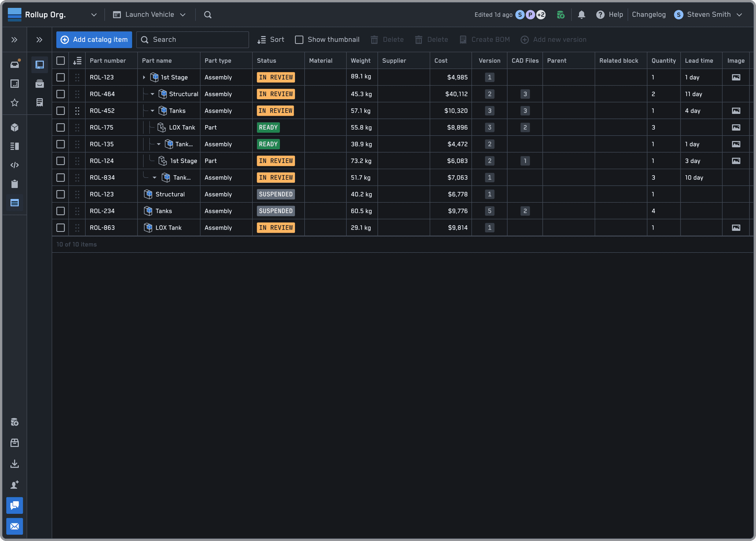Open the 3D cube blocks icon
The image size is (756, 541).
(x=15, y=127)
